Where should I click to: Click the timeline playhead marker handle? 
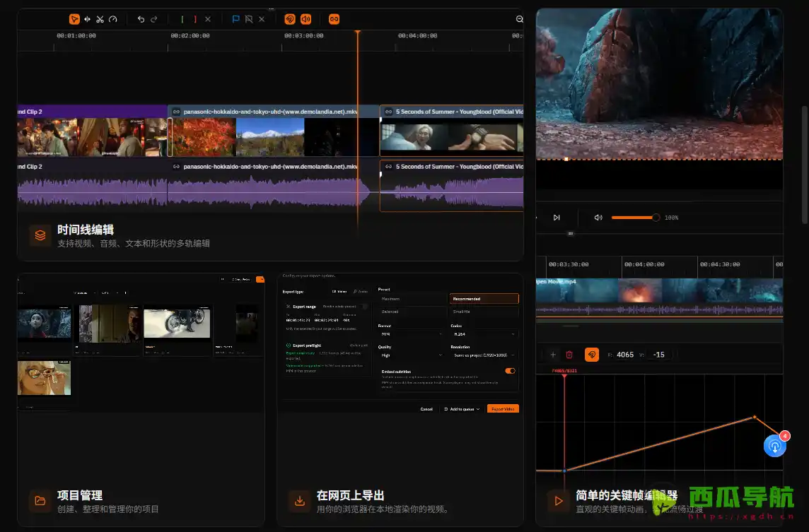(358, 32)
